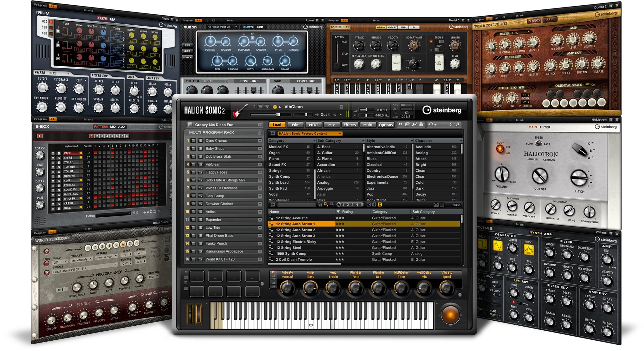644x351 pixels.
Task: Select Synth Lead in Category list
Action: (x=278, y=183)
